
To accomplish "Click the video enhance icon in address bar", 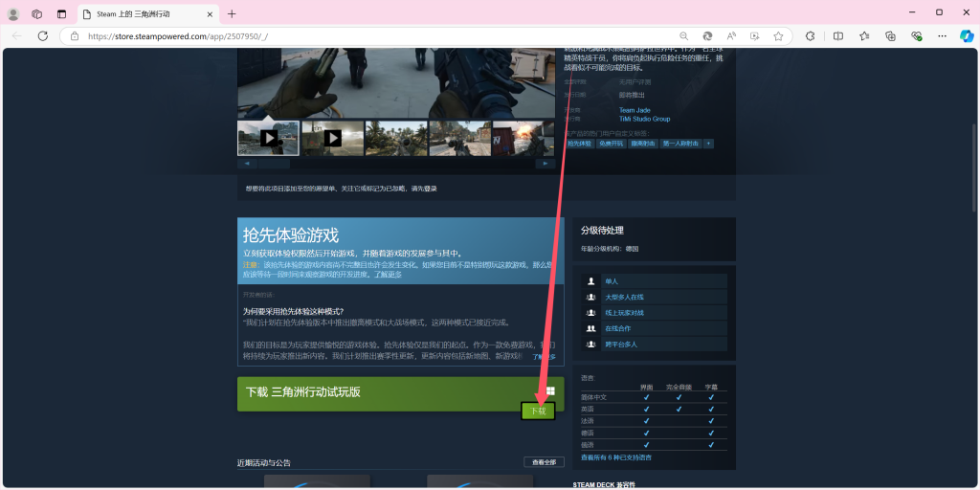I will click(x=754, y=36).
